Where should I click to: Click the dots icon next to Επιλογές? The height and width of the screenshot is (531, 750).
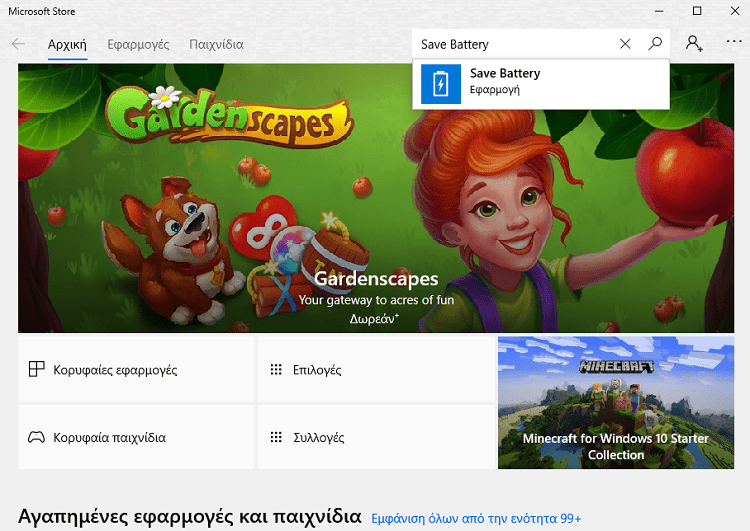click(276, 369)
